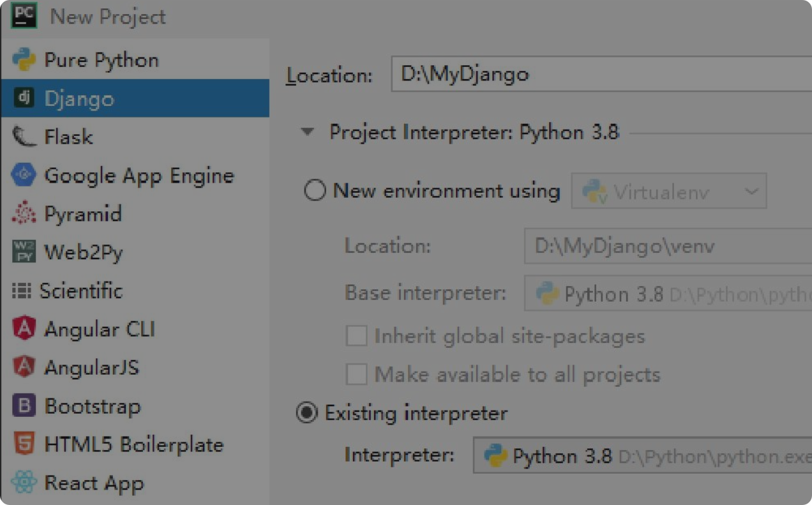This screenshot has height=505, width=812.
Task: Click the Django dj icon
Action: [24, 98]
